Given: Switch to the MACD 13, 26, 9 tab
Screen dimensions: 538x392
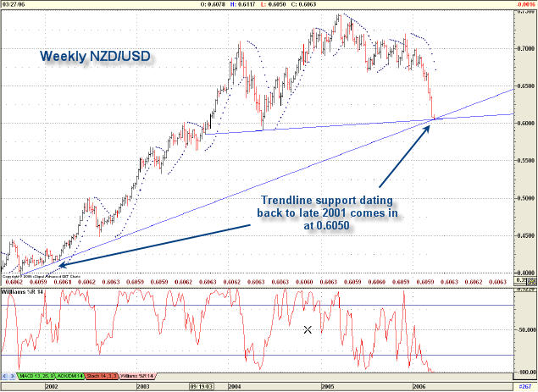Looking at the screenshot, I should click(x=36, y=376).
